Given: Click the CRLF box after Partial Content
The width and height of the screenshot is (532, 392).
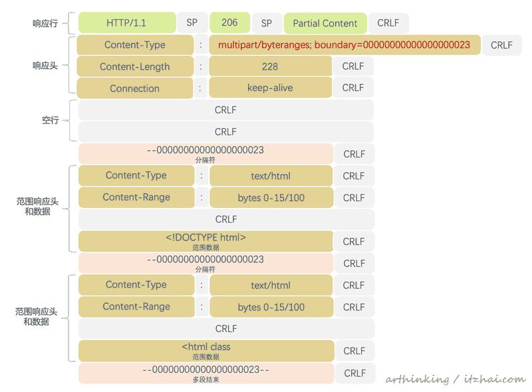Looking at the screenshot, I should coord(388,23).
